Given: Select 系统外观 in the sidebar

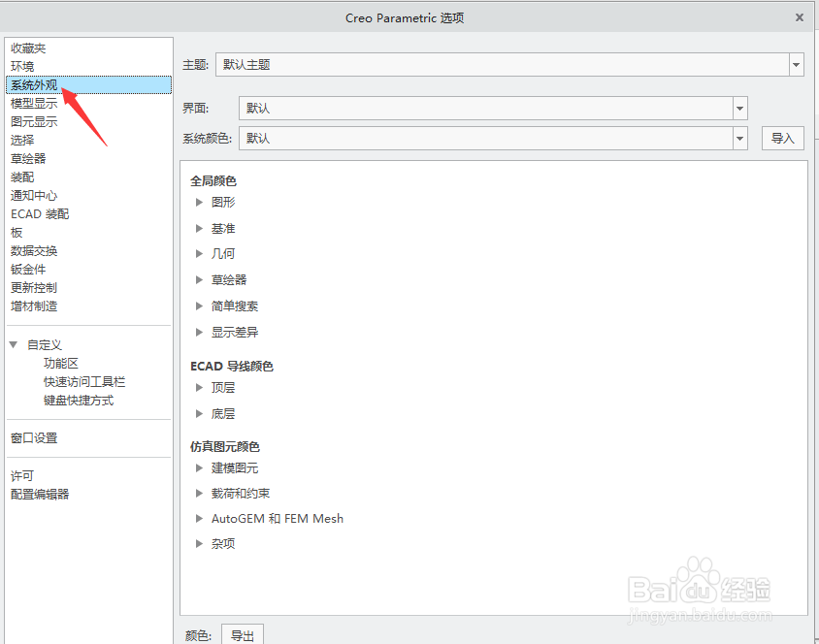Looking at the screenshot, I should 89,85.
